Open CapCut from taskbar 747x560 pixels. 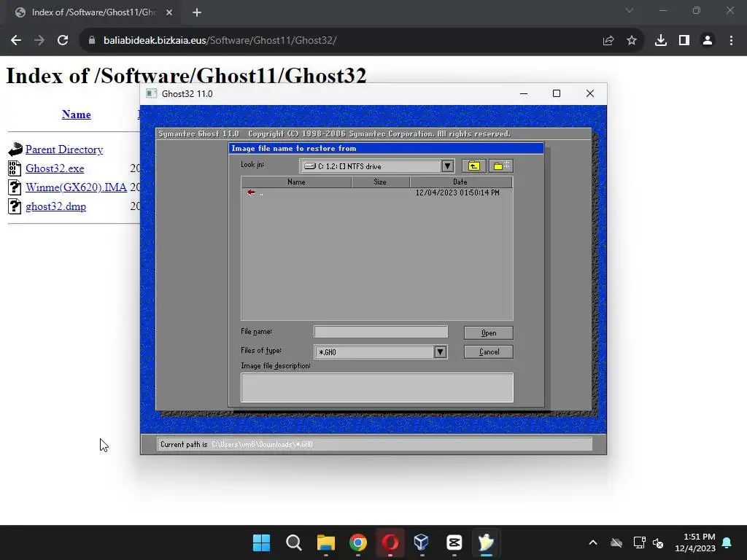coord(454,542)
